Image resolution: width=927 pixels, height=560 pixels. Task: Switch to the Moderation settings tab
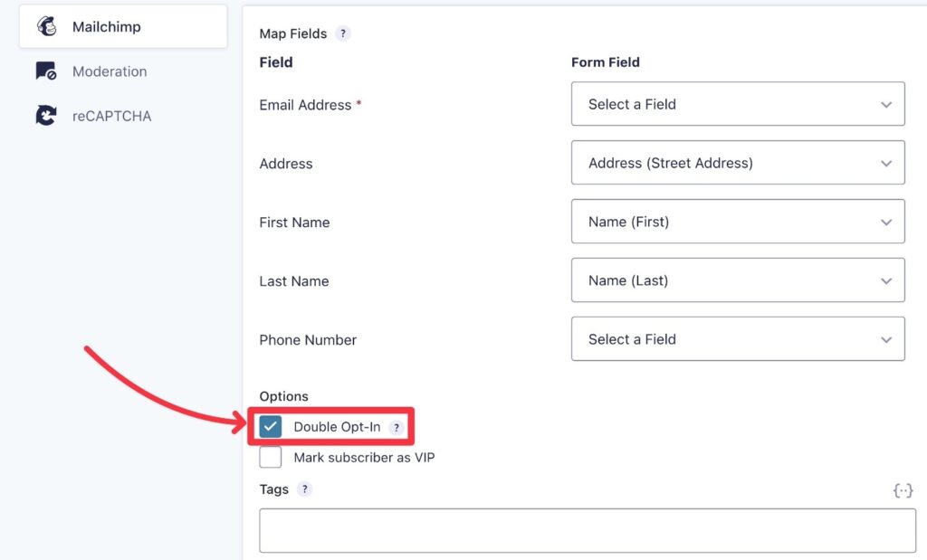tap(109, 71)
